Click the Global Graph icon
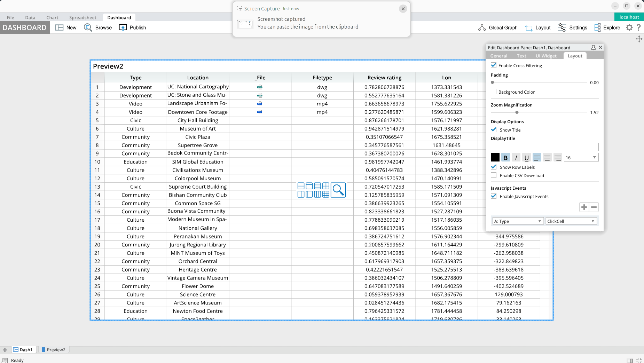The image size is (644, 363). click(x=482, y=28)
